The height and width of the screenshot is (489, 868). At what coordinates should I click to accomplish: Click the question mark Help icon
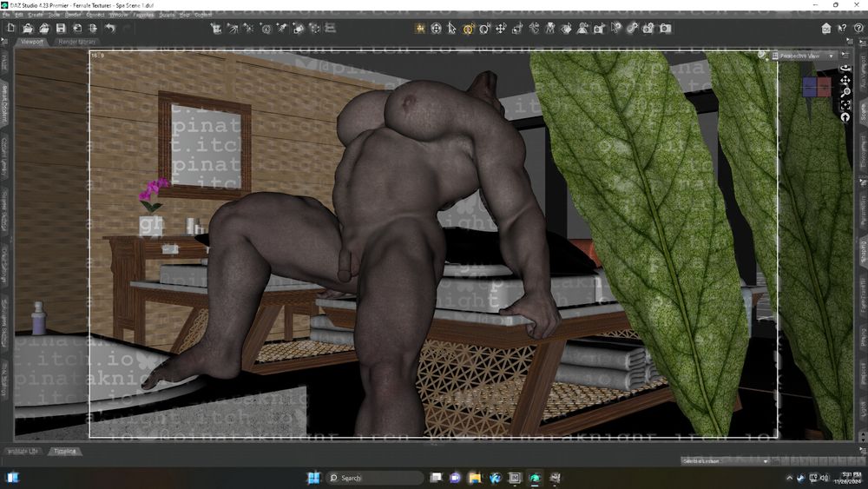[x=858, y=29]
